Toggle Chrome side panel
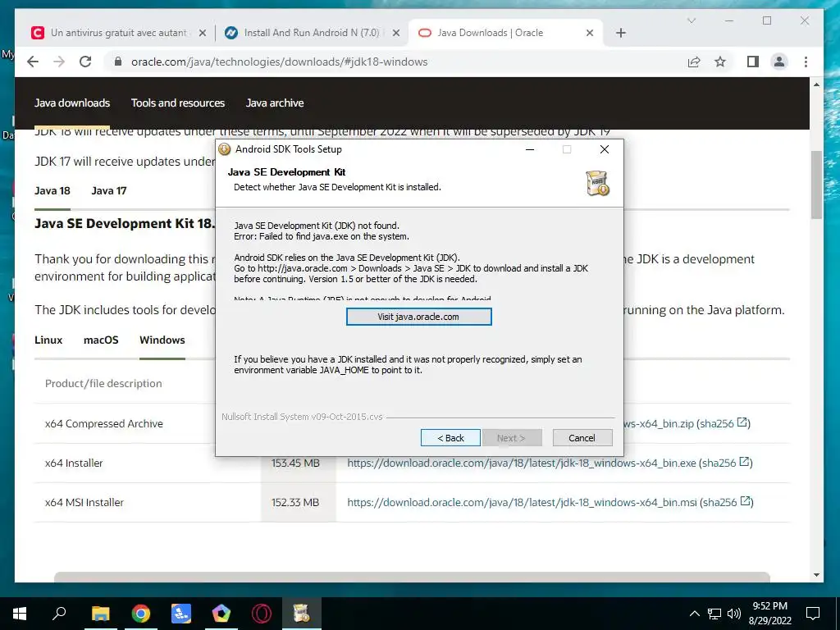This screenshot has height=630, width=840. [753, 62]
